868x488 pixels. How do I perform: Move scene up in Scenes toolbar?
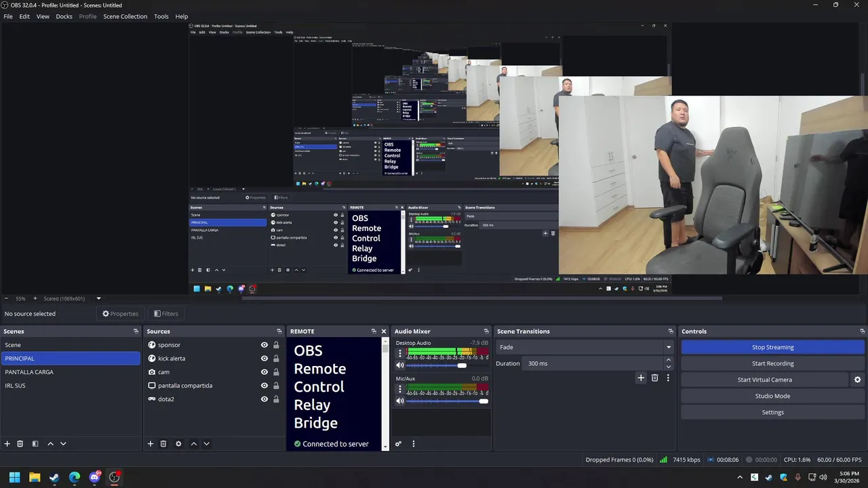(x=50, y=444)
